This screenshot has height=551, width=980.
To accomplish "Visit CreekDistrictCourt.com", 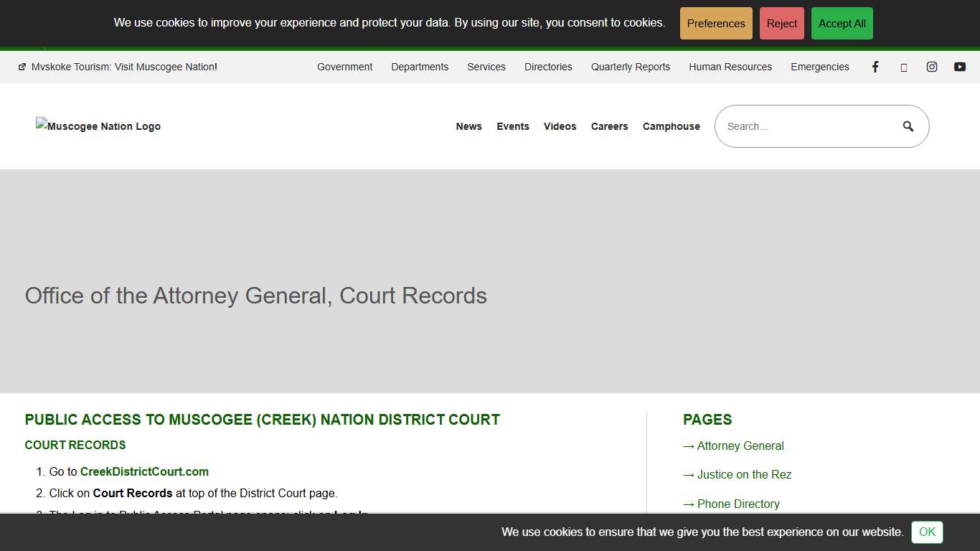I will (143, 471).
